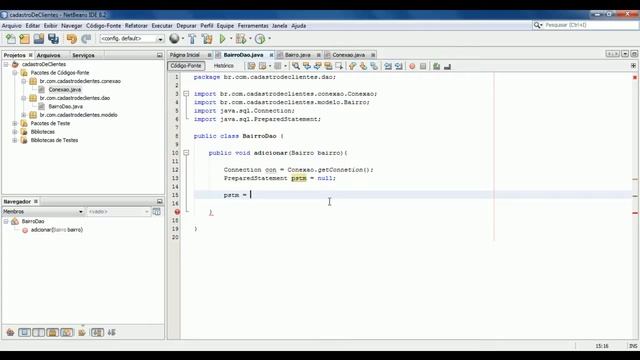This screenshot has height=360, width=640.
Task: Click the Previous Bookmark icon
Action: tap(352, 66)
